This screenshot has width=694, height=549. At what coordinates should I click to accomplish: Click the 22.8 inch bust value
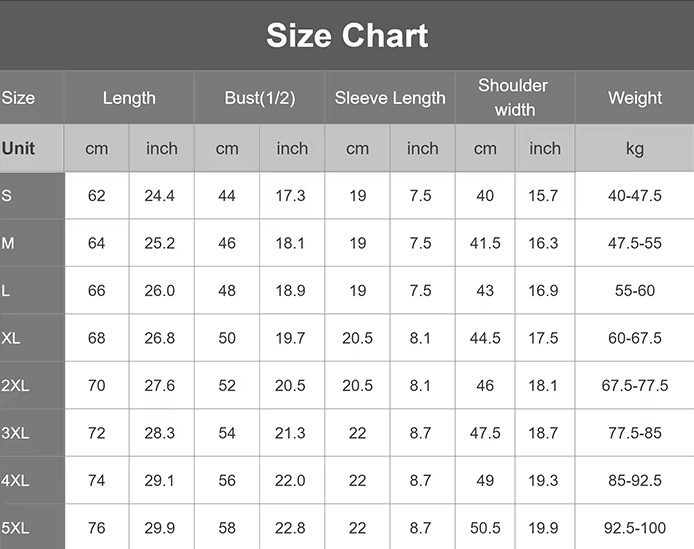(x=291, y=528)
